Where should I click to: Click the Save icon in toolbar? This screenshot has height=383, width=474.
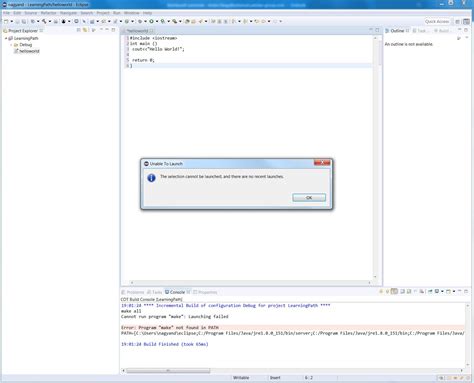coord(18,21)
